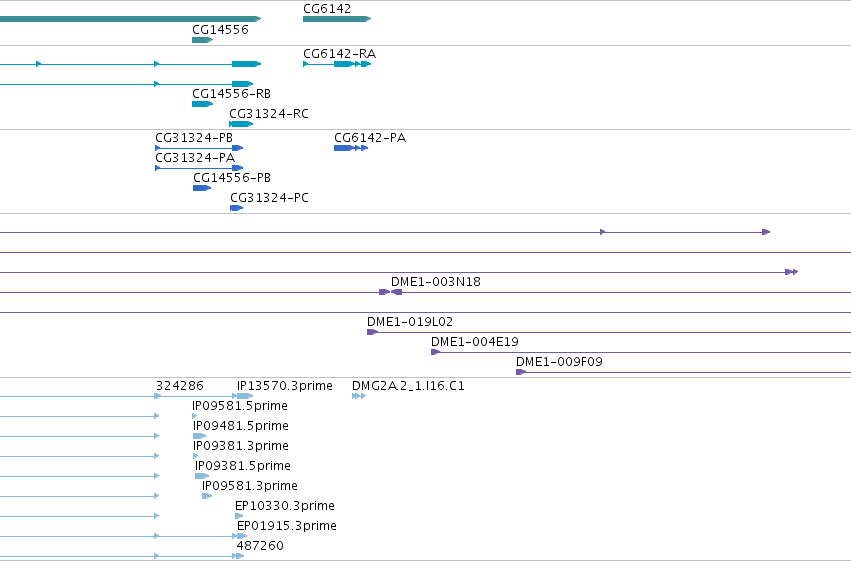This screenshot has height=561, width=851.
Task: Click the DME1-004E19 feature label
Action: (475, 341)
